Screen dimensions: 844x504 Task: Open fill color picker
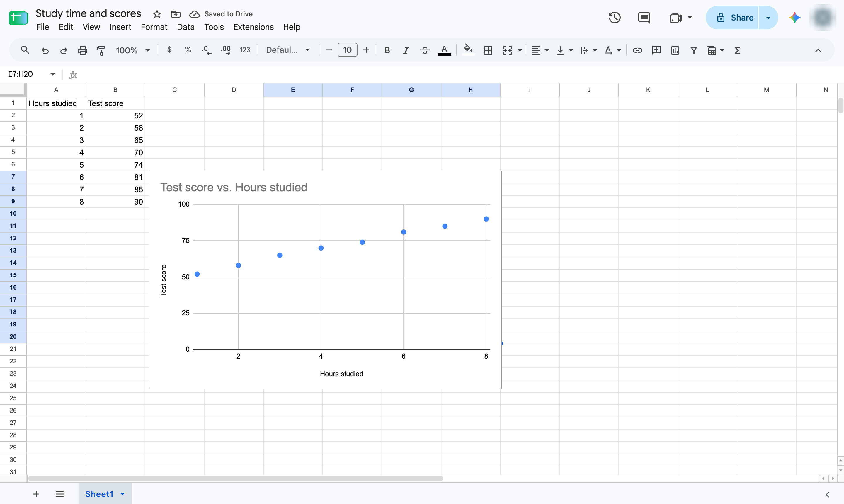pos(468,50)
